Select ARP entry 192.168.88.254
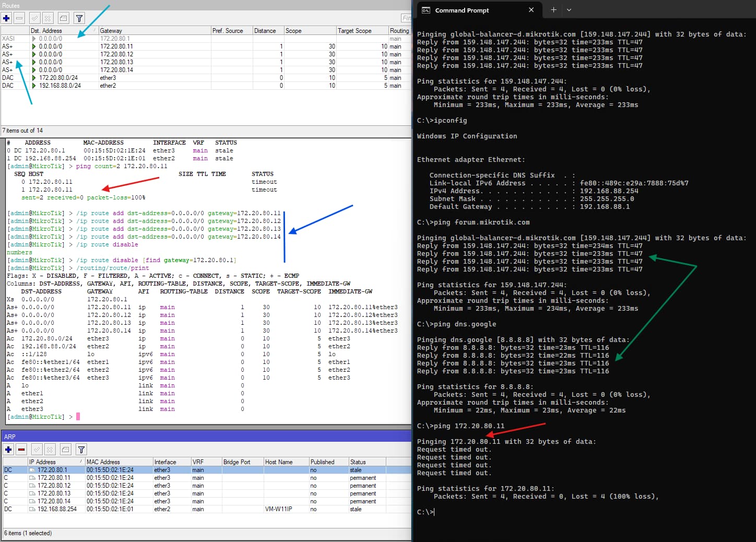The height and width of the screenshot is (542, 756). pyautogui.click(x=57, y=509)
